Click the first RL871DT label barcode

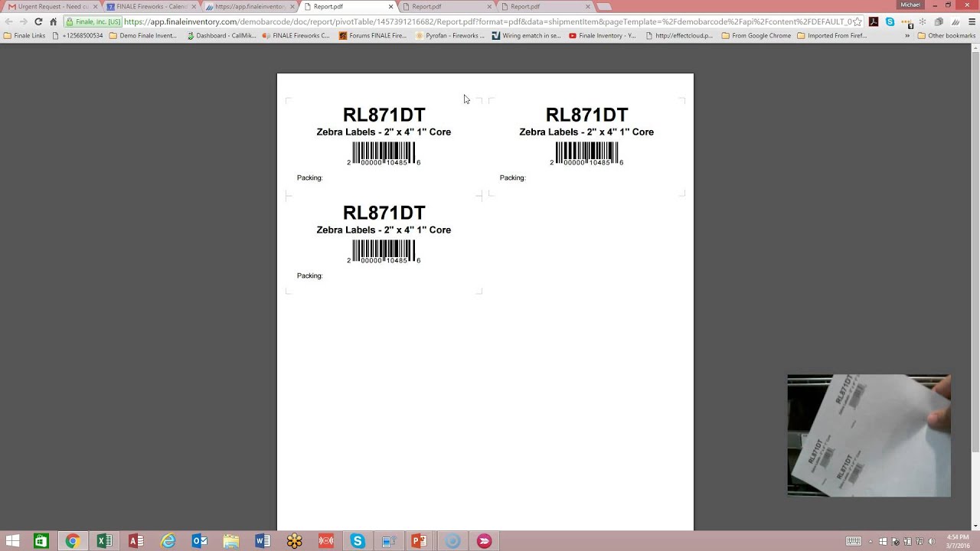coord(384,153)
